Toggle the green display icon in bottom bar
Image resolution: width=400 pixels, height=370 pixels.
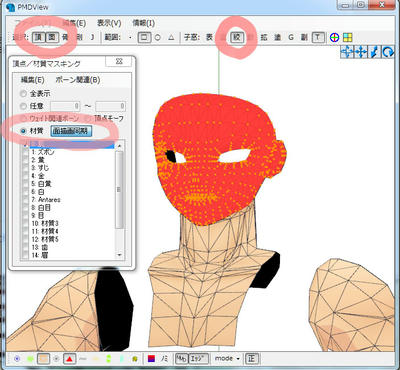tap(30, 359)
